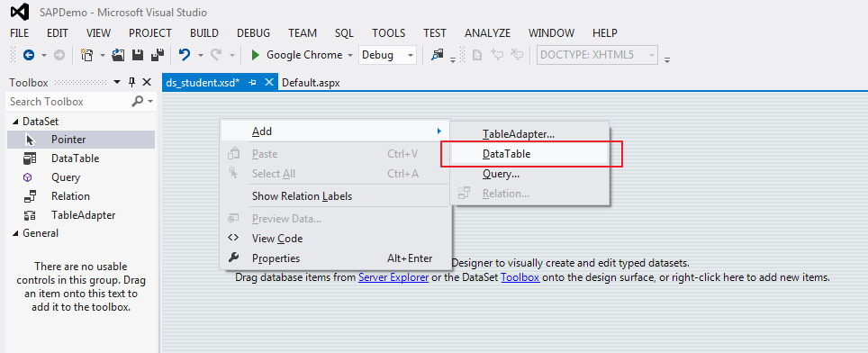Open the EDIT menu
The image size is (868, 353).
point(58,33)
